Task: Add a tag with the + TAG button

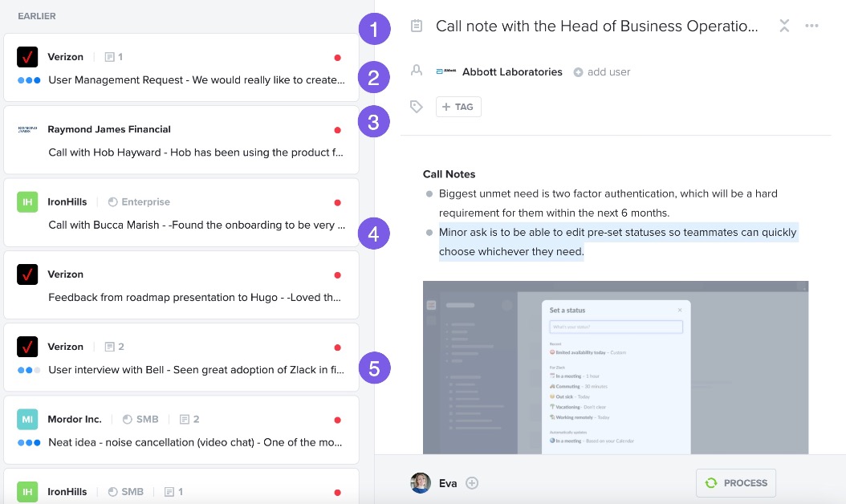Action: 458,107
